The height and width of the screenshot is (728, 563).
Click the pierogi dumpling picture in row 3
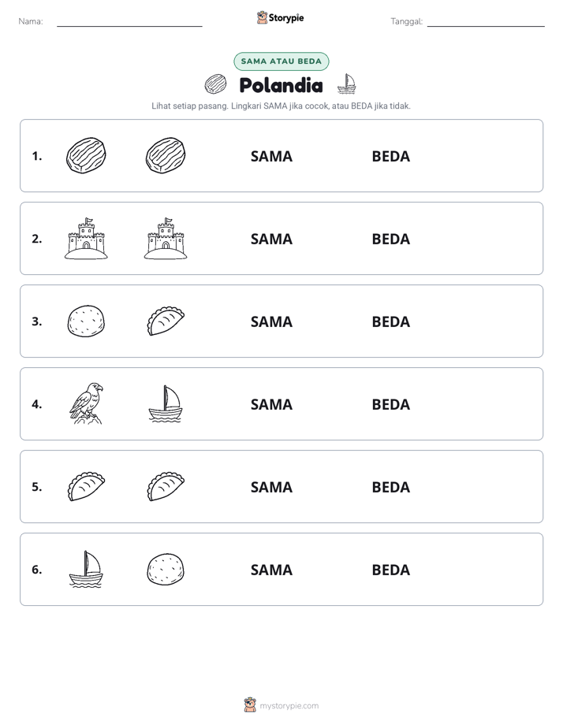(166, 321)
